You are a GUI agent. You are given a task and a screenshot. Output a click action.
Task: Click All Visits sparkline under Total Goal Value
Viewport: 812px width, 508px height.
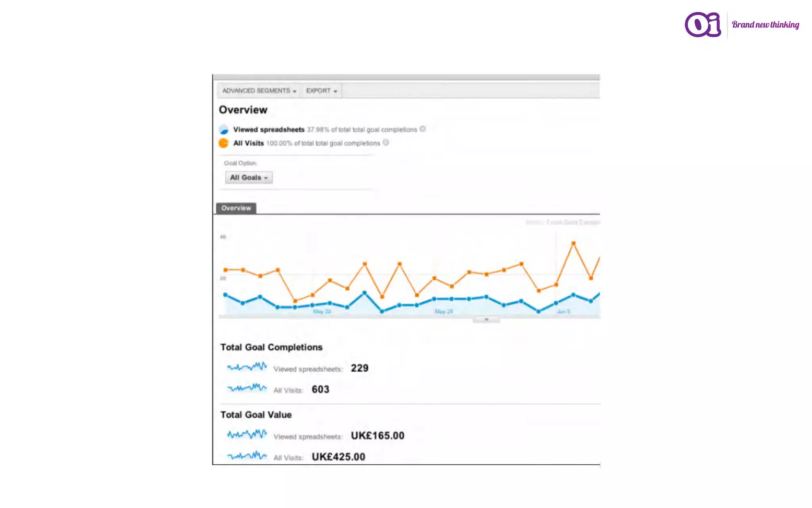247,456
